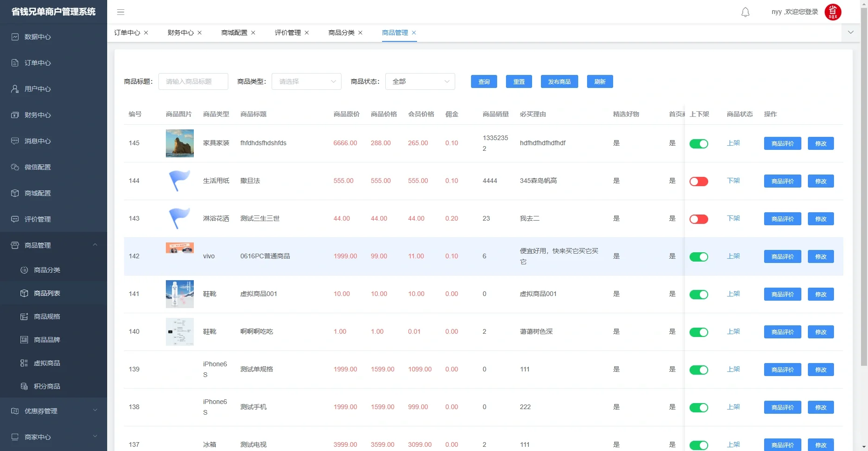This screenshot has width=868, height=451.
Task: Collapse sidebar with hamburger icon
Action: [x=121, y=12]
